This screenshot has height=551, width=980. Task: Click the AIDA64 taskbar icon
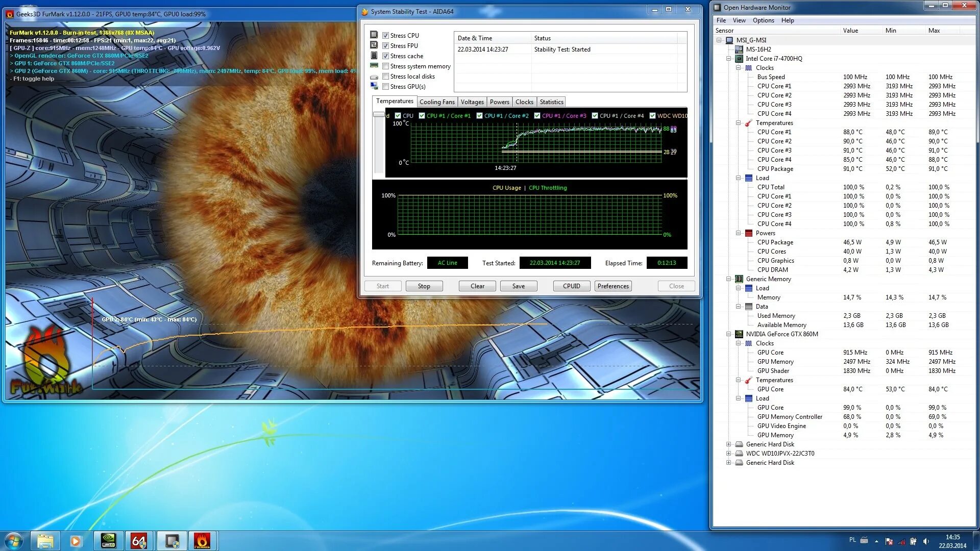coord(139,541)
